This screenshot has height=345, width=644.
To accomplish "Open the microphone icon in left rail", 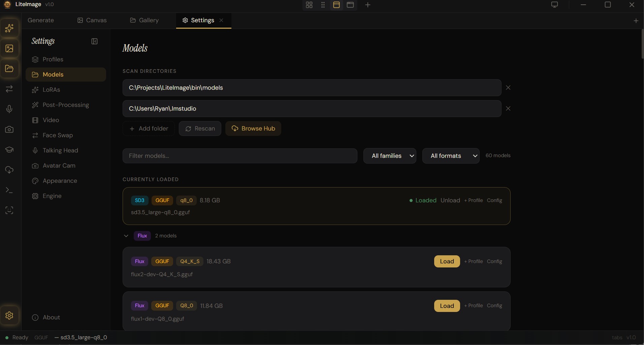I will click(x=9, y=109).
